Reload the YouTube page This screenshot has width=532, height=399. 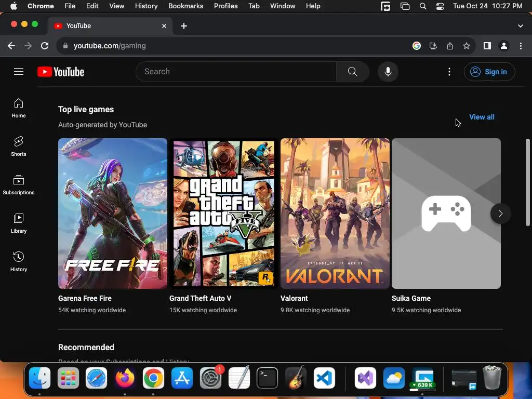tap(45, 46)
